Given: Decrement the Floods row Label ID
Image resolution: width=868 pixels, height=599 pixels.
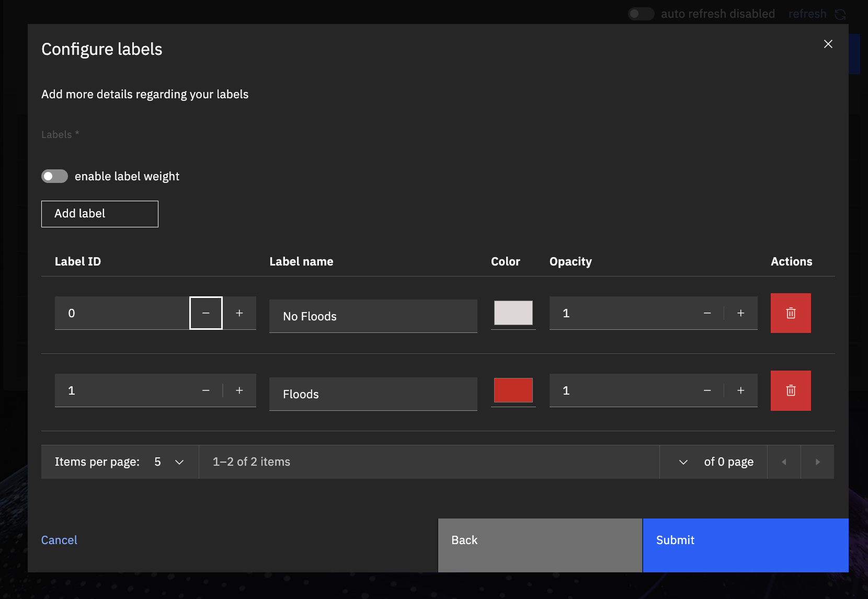Looking at the screenshot, I should click(x=206, y=390).
